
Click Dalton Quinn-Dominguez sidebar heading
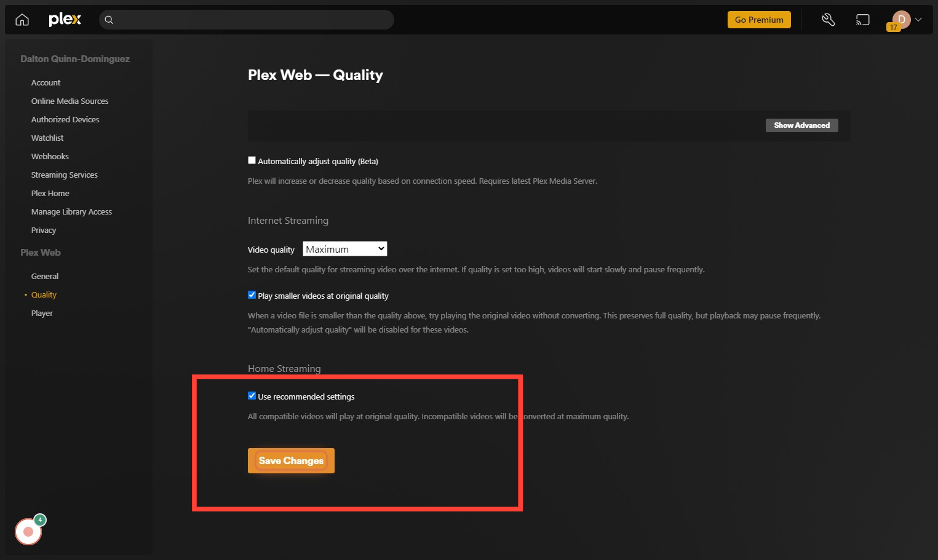(x=75, y=59)
